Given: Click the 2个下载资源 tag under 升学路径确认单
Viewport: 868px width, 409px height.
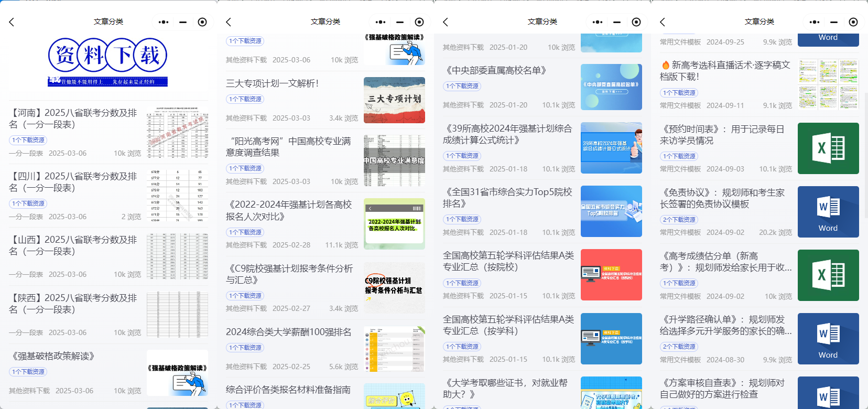Looking at the screenshot, I should pos(679,347).
